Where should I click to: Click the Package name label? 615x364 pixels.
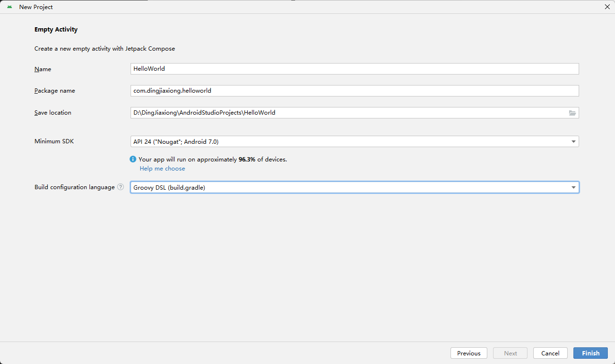click(55, 91)
